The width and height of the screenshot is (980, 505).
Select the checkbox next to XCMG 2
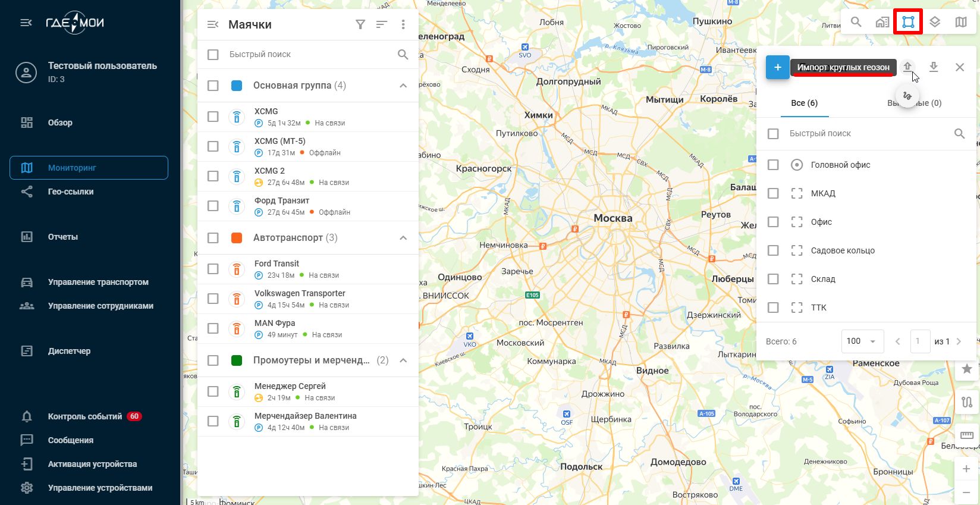213,176
